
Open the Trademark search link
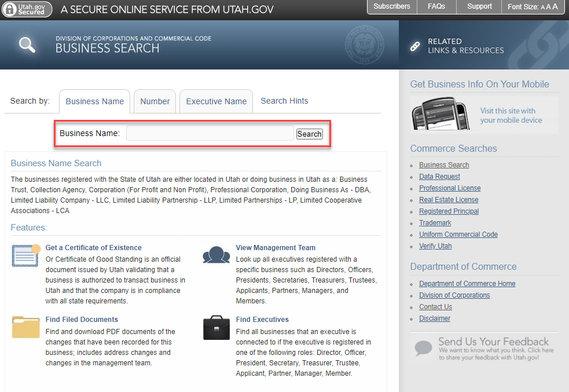[435, 223]
